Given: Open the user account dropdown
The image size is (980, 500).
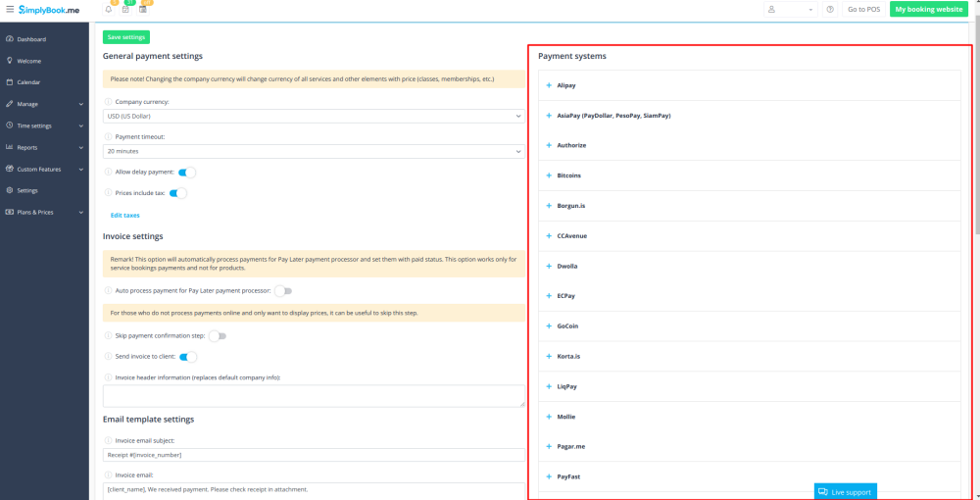Looking at the screenshot, I should tap(790, 9).
